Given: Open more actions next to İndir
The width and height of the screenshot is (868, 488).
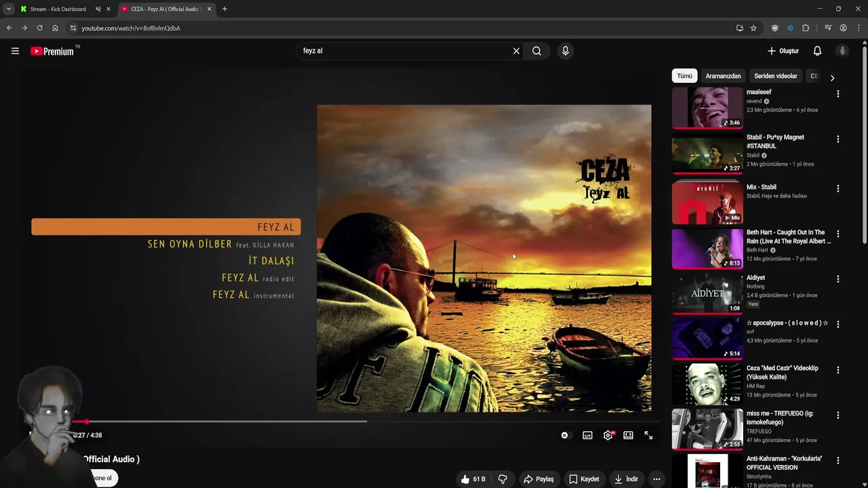Looking at the screenshot, I should coord(656,479).
